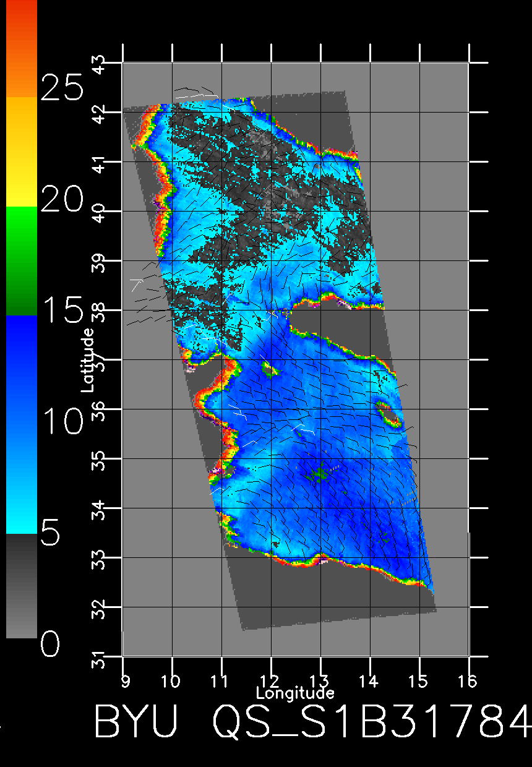The image size is (532, 767).
Task: Click the blue gradient segment of the color scale
Action: (22, 424)
